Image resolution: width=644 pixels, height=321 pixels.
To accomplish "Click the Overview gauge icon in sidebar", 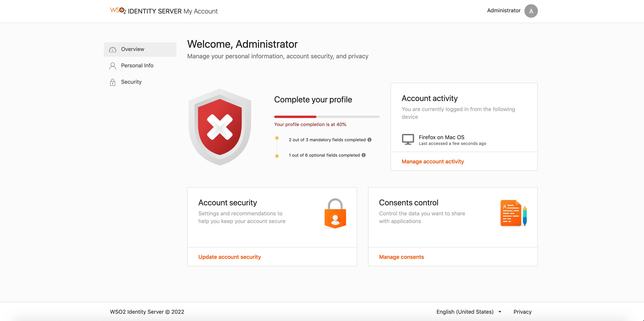I will 112,49.
